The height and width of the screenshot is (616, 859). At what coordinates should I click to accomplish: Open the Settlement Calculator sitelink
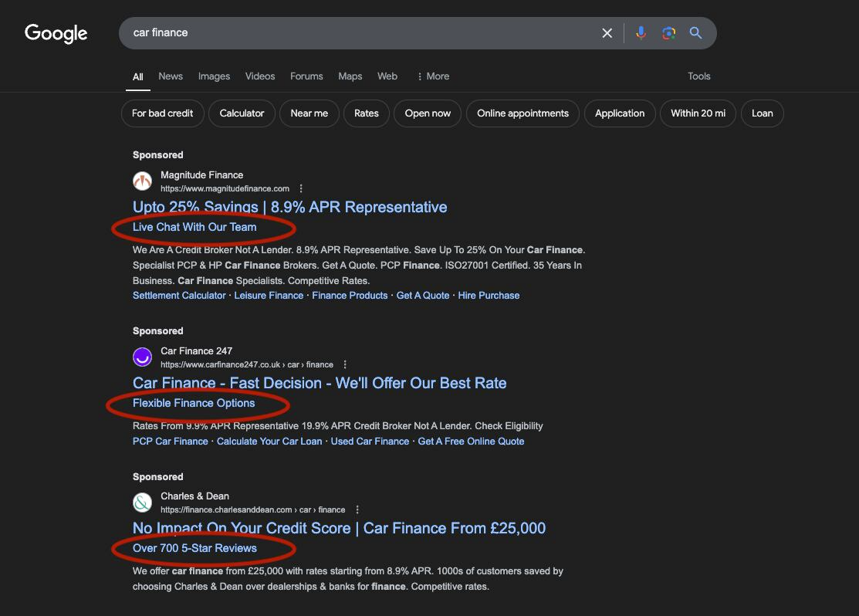[179, 296]
